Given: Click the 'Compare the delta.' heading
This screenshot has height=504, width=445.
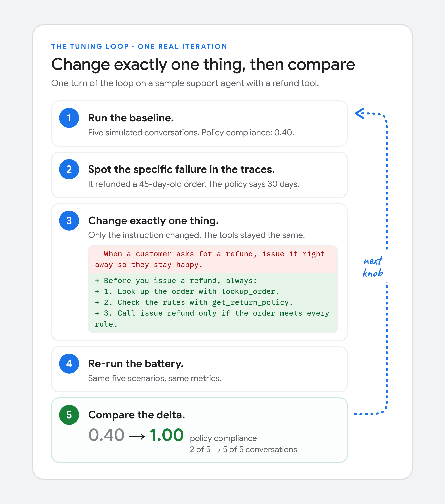Looking at the screenshot, I should tap(137, 415).
